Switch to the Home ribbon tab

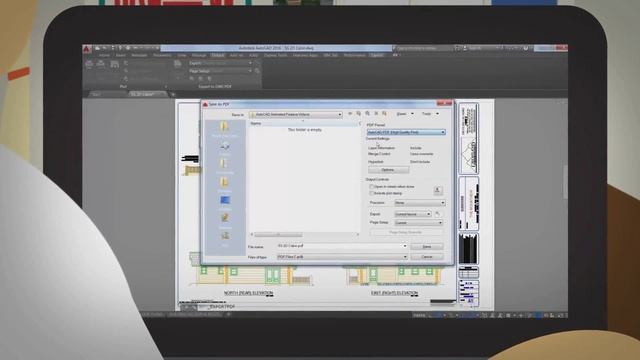[104, 55]
